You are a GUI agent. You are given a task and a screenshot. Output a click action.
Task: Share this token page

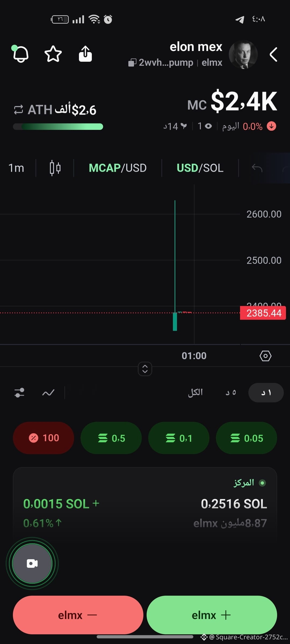coord(85,54)
